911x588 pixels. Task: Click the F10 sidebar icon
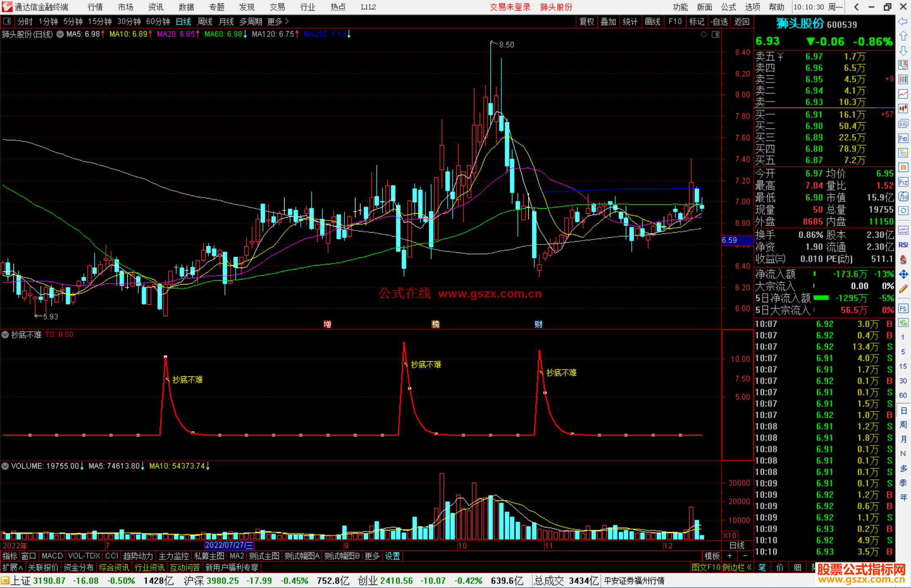point(903,139)
